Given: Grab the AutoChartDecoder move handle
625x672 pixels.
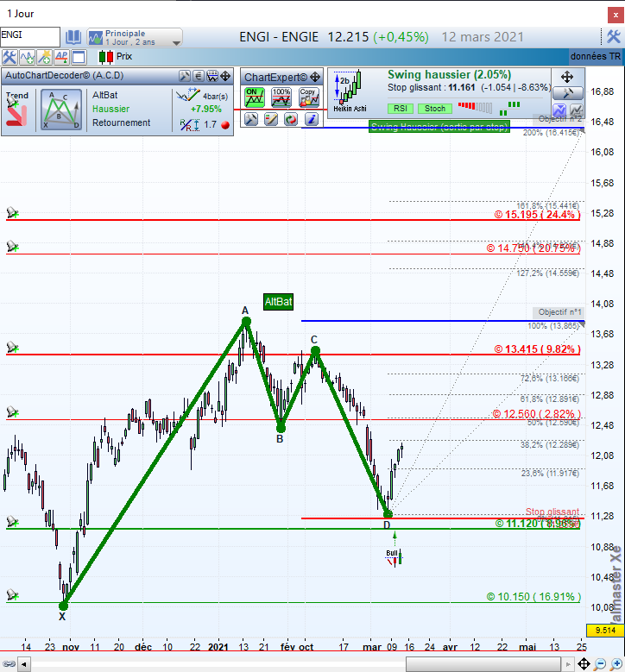Looking at the screenshot, I should coord(225,76).
